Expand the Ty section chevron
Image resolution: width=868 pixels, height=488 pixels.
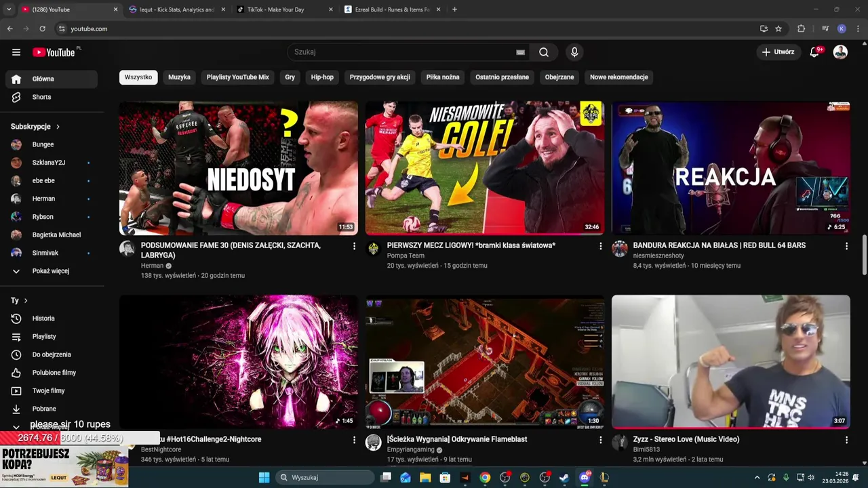[x=26, y=300]
